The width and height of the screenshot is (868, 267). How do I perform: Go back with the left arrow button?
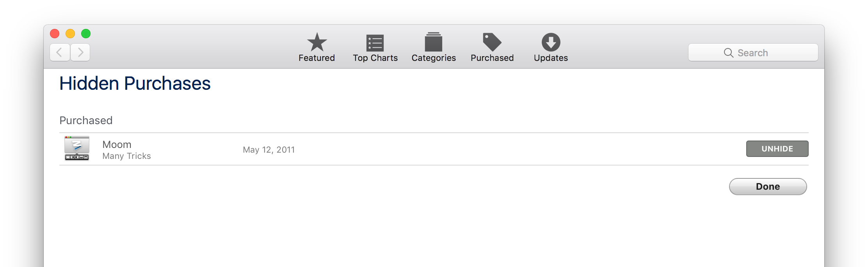click(x=60, y=52)
